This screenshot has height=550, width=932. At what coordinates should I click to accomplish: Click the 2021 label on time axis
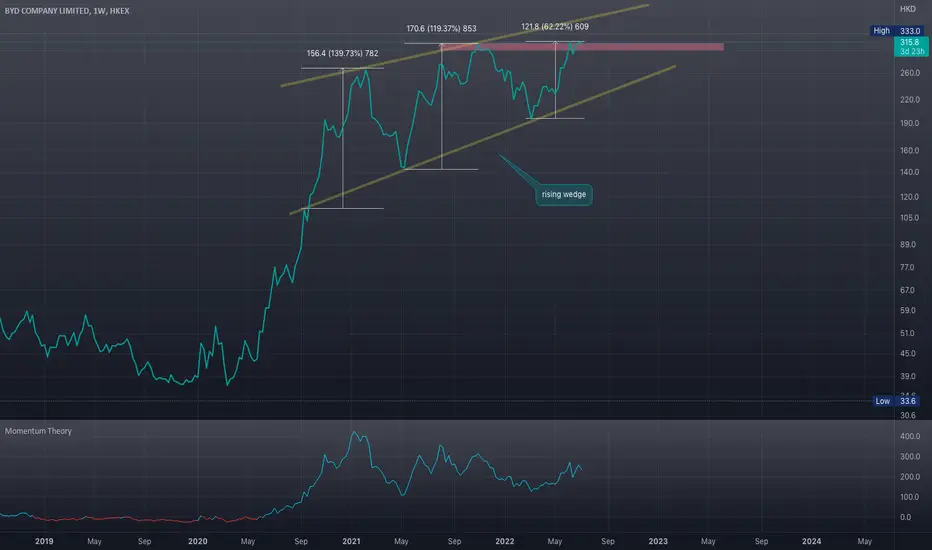(351, 541)
